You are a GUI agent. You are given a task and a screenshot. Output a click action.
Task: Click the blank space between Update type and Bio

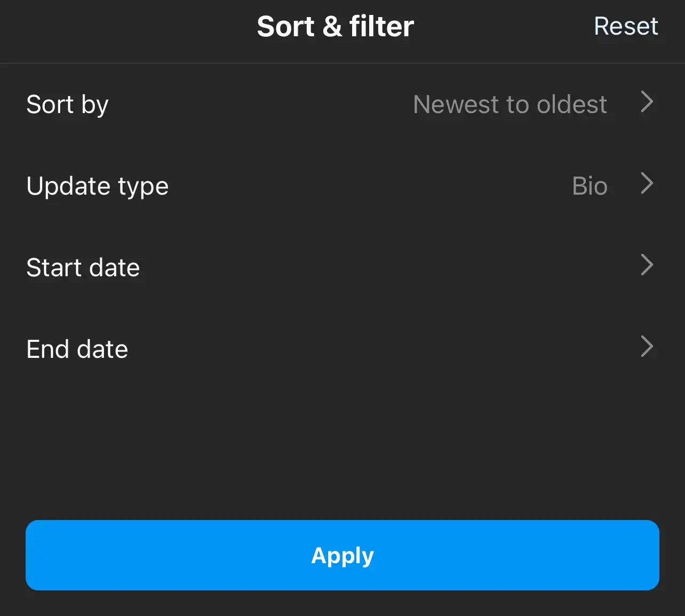tap(371, 186)
